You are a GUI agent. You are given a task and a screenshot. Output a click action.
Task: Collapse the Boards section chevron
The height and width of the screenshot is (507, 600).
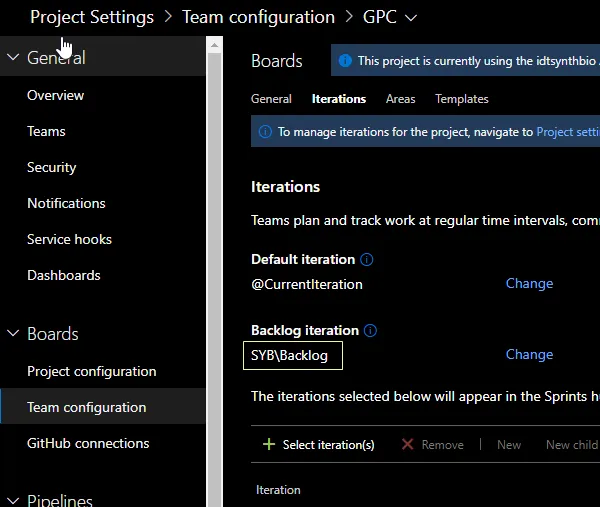[13, 334]
